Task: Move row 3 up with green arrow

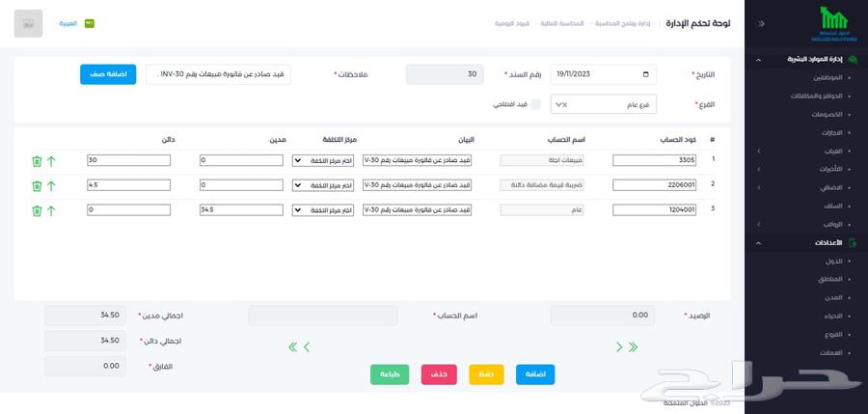Action: pos(51,211)
